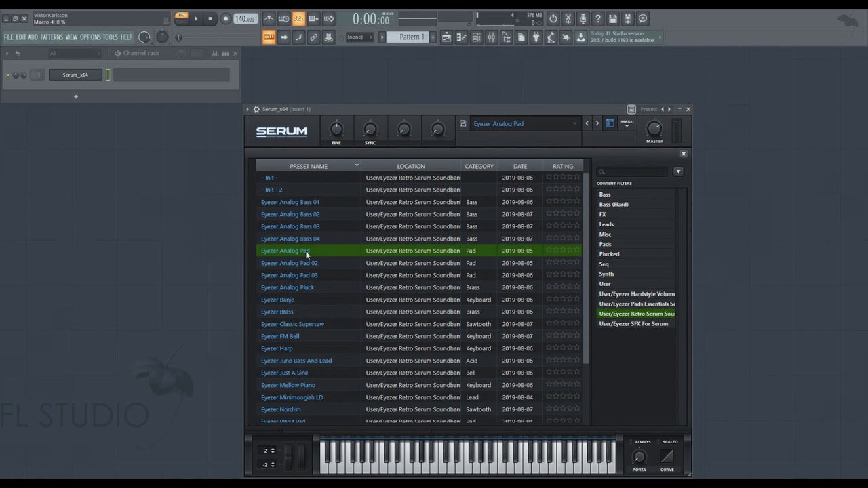Click the Serum_x64 channel button
This screenshot has width=868, height=488.
tap(75, 75)
